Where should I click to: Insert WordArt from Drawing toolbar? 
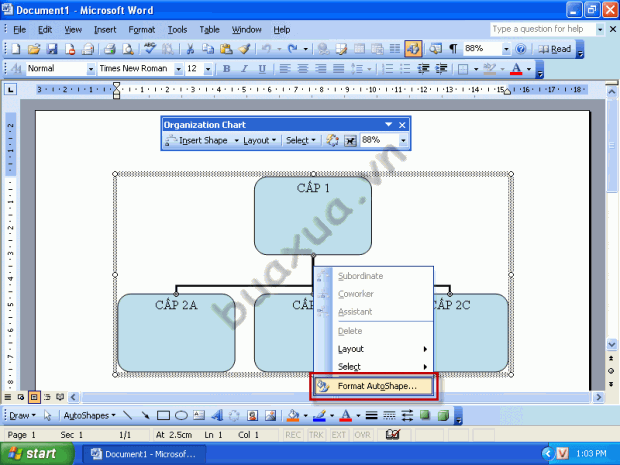[x=217, y=415]
